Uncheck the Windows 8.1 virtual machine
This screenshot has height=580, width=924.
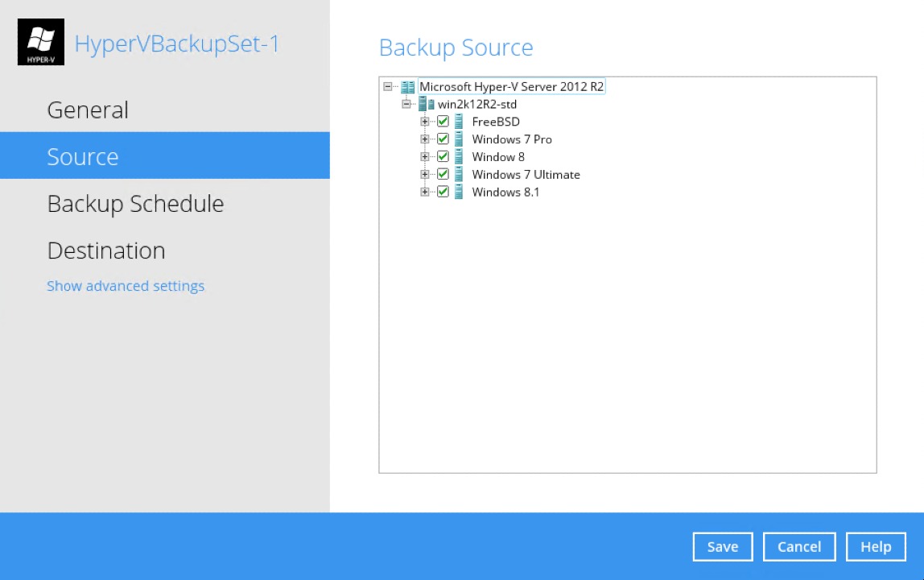pyautogui.click(x=443, y=192)
